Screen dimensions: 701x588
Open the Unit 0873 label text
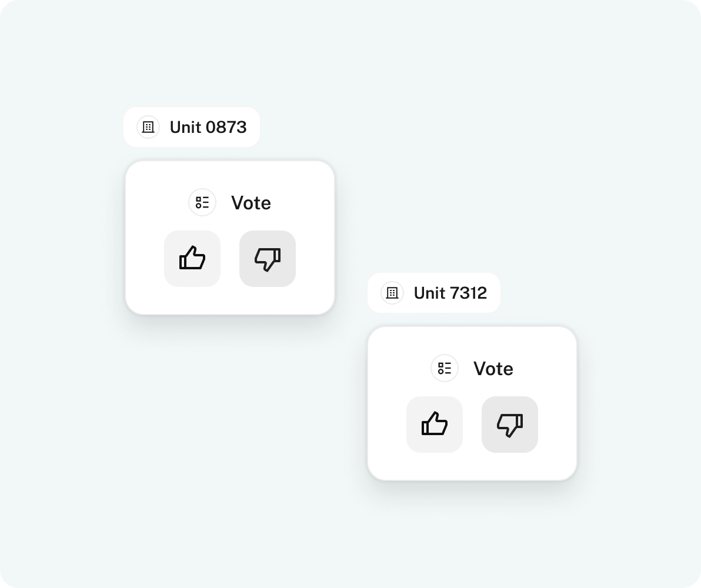coord(208,128)
